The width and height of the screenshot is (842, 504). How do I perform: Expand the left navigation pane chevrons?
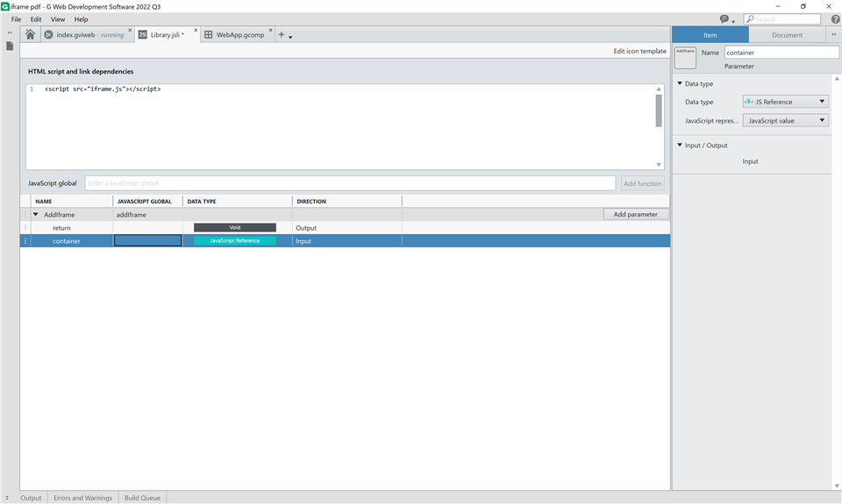tap(10, 32)
